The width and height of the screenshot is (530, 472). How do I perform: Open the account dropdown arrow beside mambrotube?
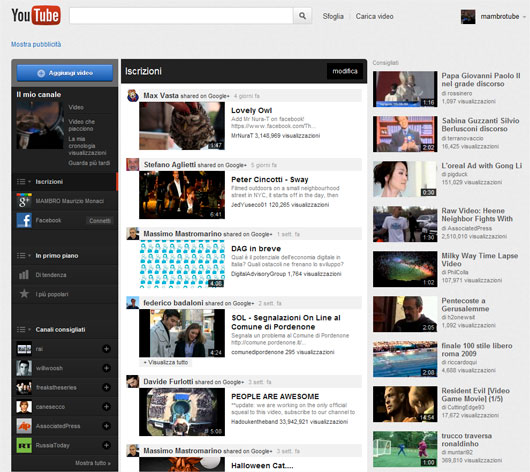tap(524, 17)
